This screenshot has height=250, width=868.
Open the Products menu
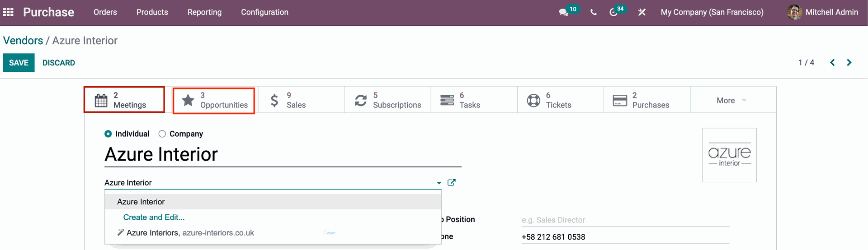point(152,12)
